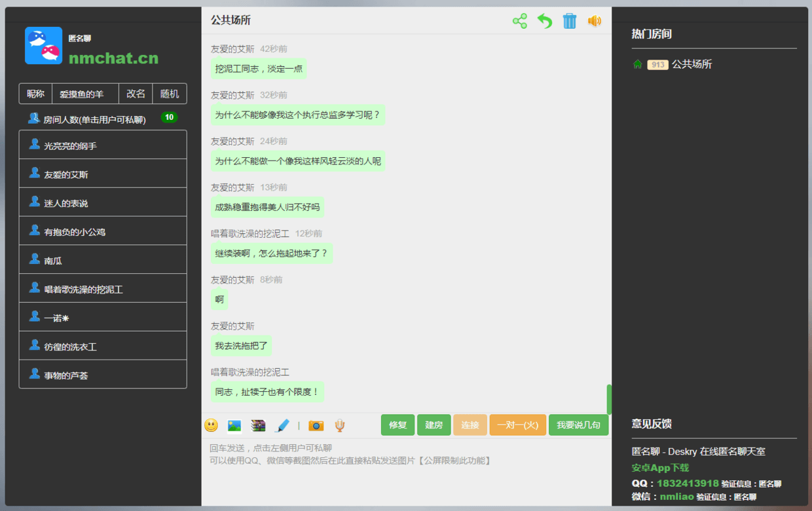Click the 我要说几句 button
The image size is (812, 511).
tap(578, 425)
